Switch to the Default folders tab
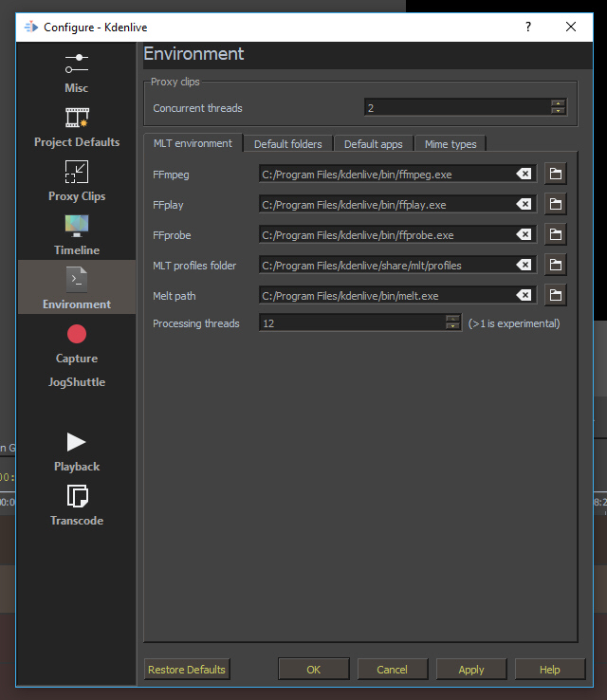Screen dimensions: 607x700 tap(288, 144)
